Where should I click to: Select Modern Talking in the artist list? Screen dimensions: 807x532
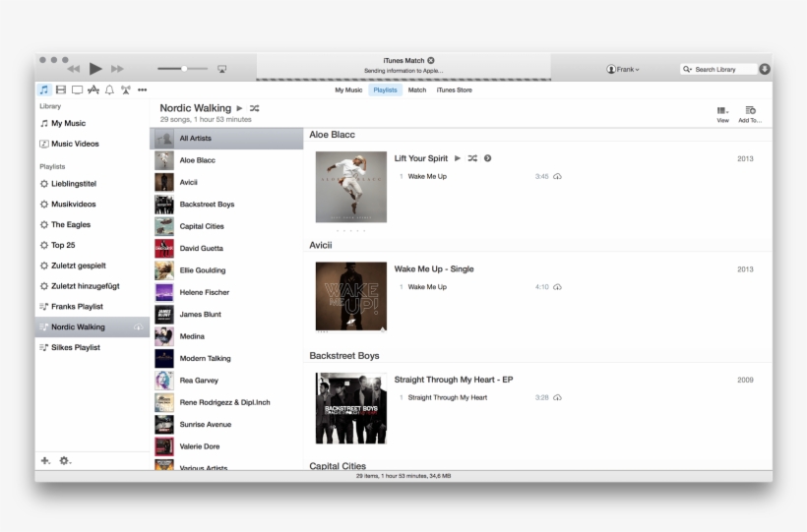tap(226, 359)
